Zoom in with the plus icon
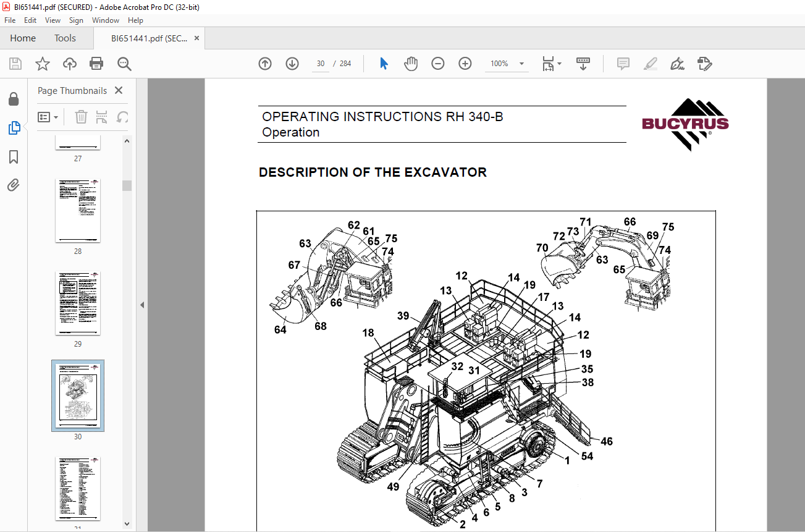The image size is (805, 532). [465, 64]
